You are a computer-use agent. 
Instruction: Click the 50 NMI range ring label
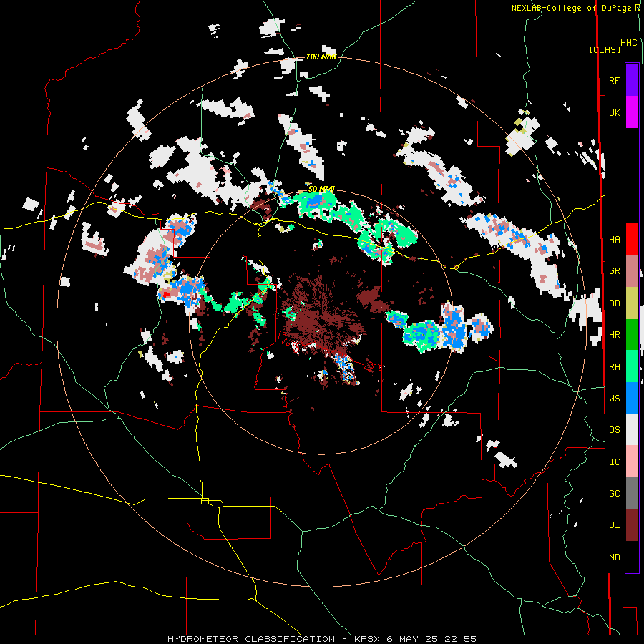click(321, 189)
